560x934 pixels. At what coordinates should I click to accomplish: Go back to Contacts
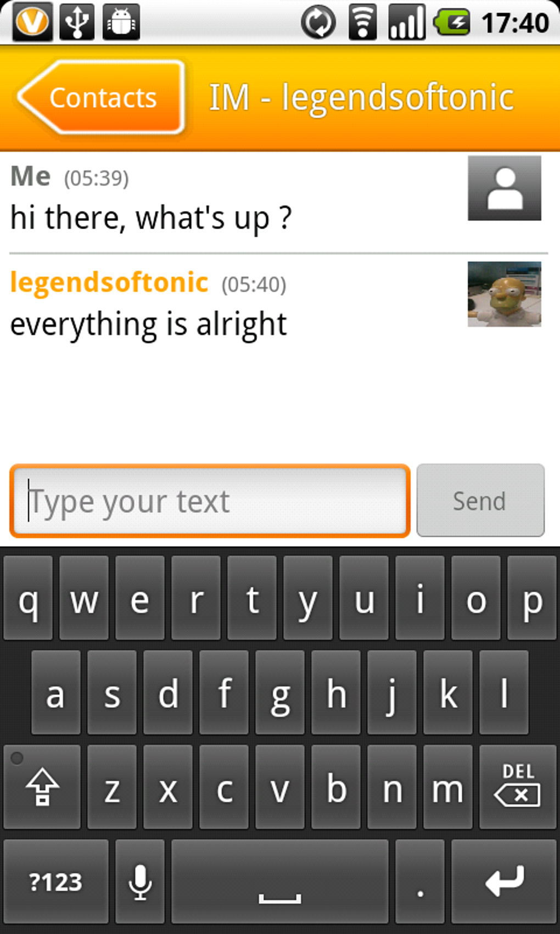100,97
